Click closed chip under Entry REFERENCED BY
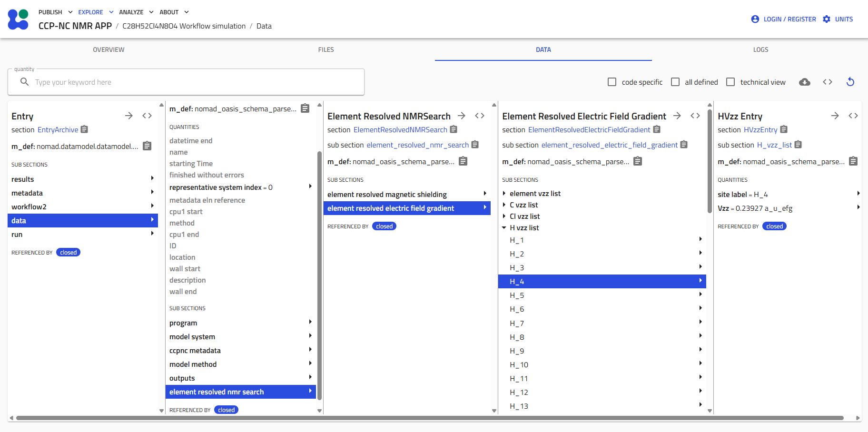 click(68, 252)
